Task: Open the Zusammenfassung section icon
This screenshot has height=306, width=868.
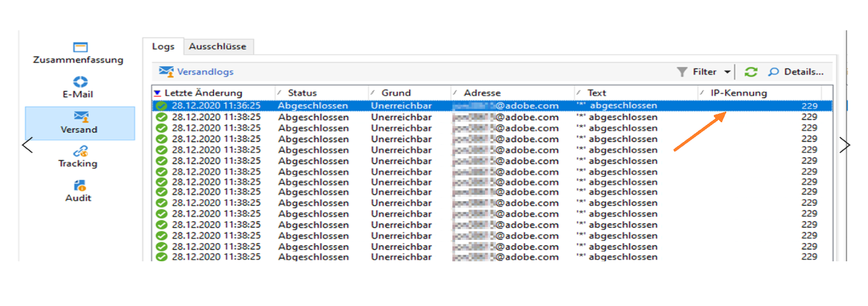Action: tap(80, 47)
